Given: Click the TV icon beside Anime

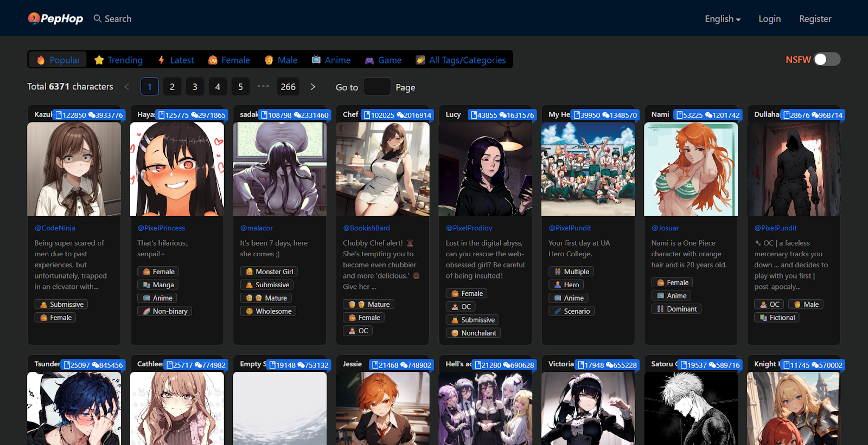Looking at the screenshot, I should pos(316,60).
